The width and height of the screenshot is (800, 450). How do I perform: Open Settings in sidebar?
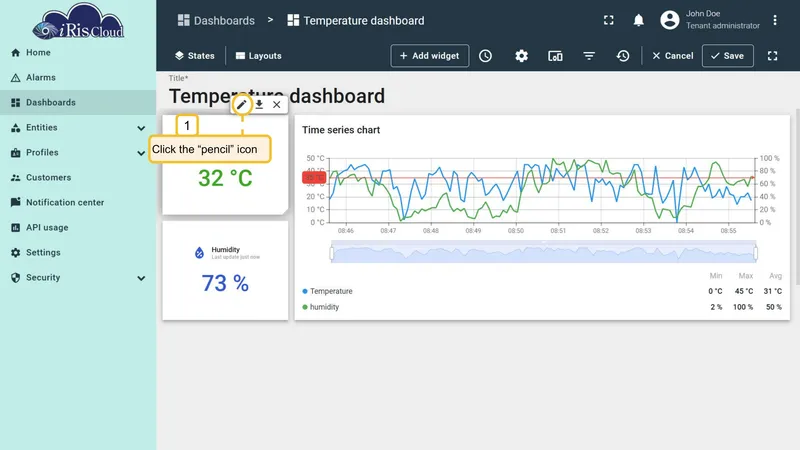click(x=78, y=253)
